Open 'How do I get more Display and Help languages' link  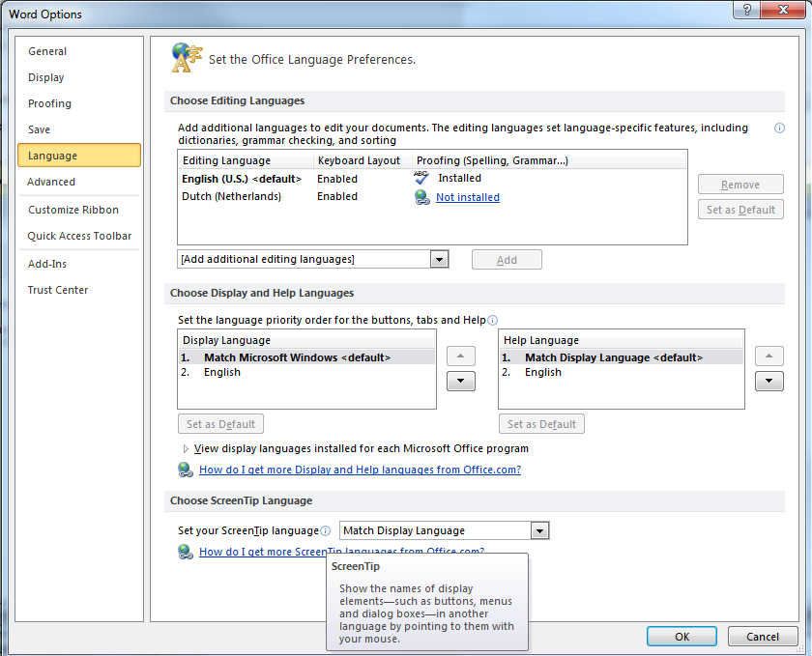(x=360, y=471)
